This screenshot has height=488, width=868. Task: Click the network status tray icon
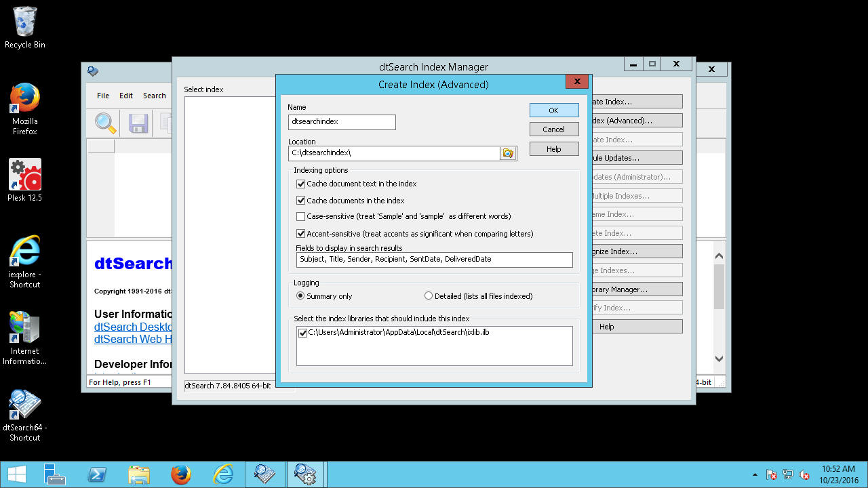(788, 474)
